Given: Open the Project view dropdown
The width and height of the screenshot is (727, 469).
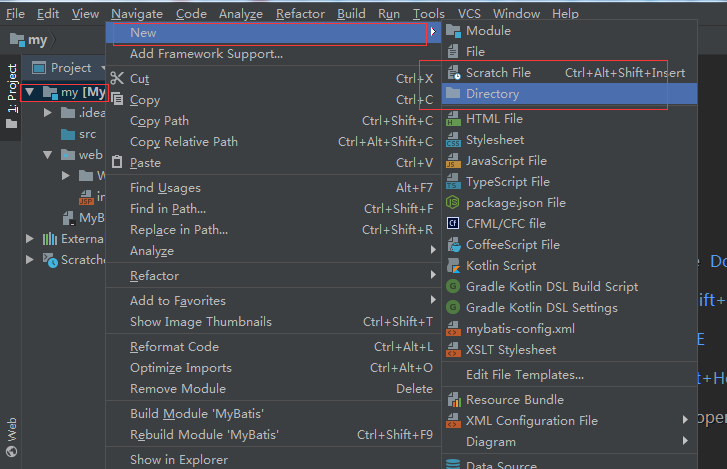Looking at the screenshot, I should coord(101,68).
